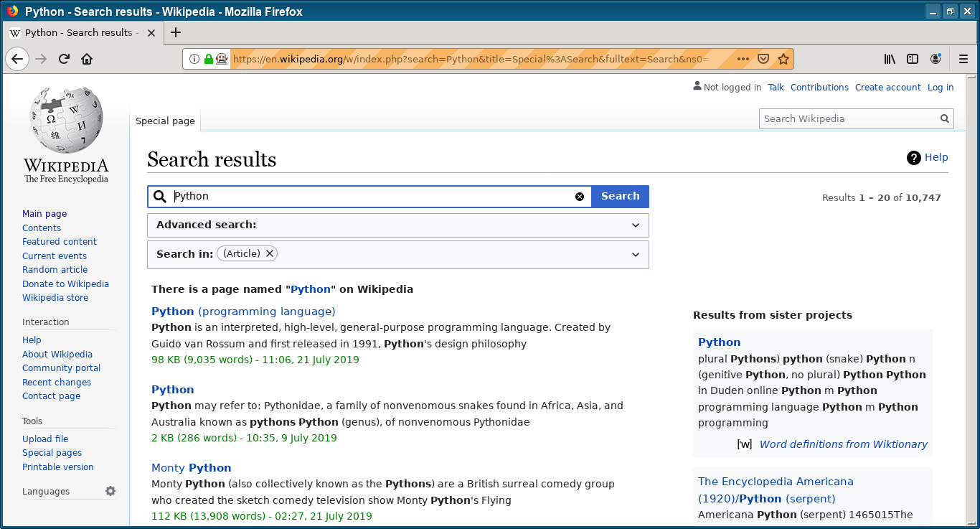Screen dimensions: 980x529
Task: Click the Upload file link
Action: (45, 439)
